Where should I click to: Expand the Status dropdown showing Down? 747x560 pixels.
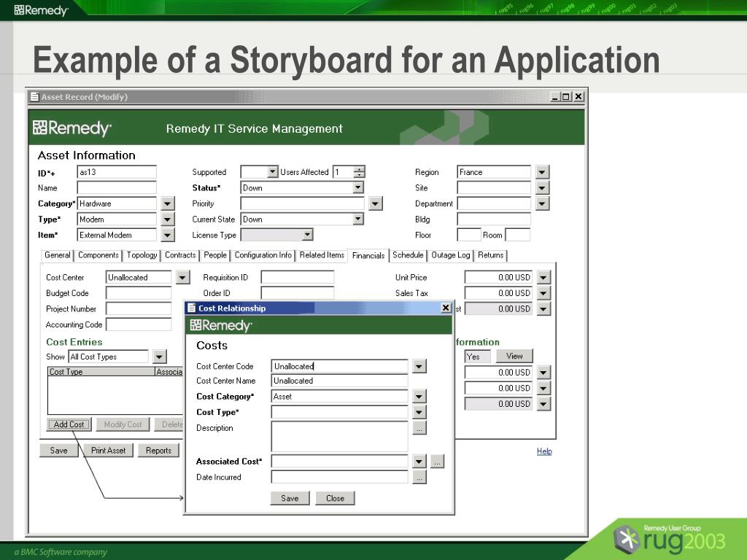point(357,187)
